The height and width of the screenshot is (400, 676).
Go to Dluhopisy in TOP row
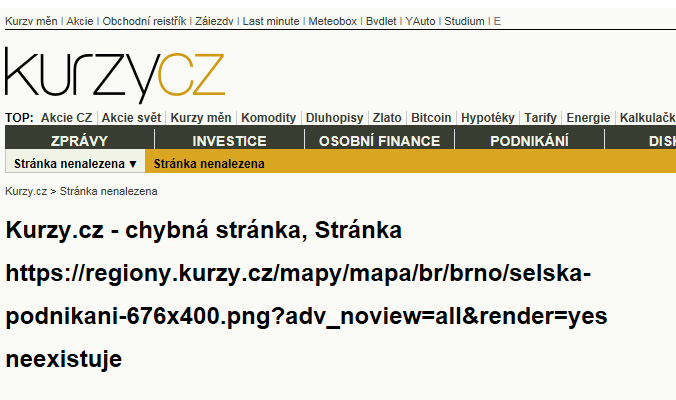pos(335,118)
